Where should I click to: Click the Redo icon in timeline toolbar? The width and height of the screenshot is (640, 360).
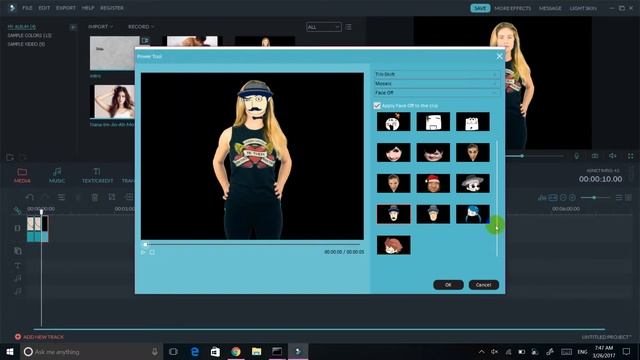(x=45, y=197)
